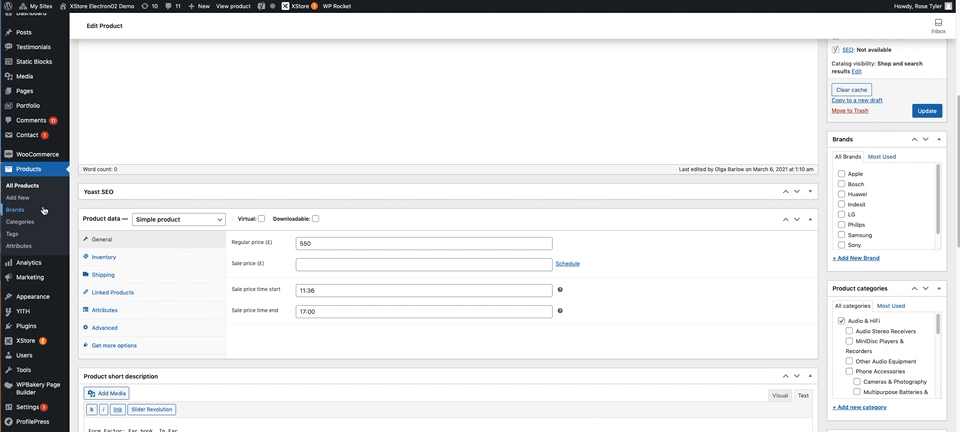
Task: Click the WordPress logo in admin bar
Action: pos(8,6)
